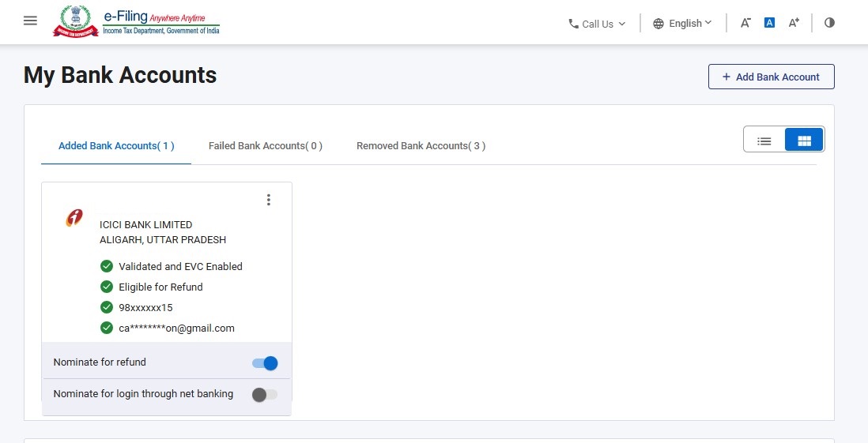Decrease font size with A- icon
The width and height of the screenshot is (868, 443).
pos(745,23)
